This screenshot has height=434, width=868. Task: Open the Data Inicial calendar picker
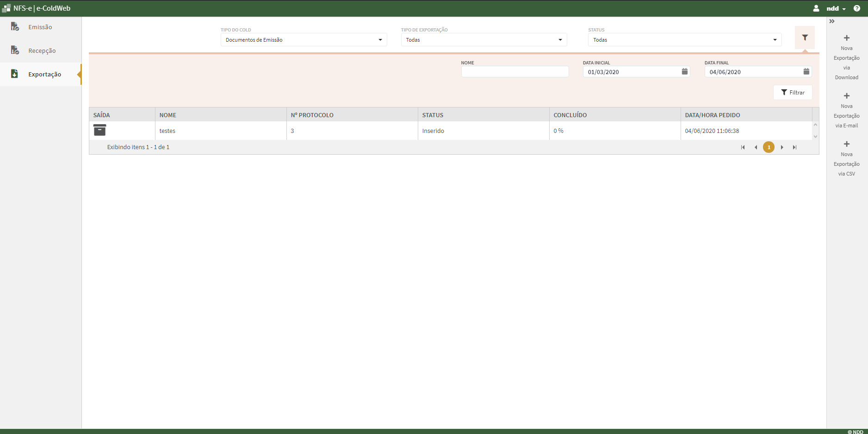coord(684,72)
